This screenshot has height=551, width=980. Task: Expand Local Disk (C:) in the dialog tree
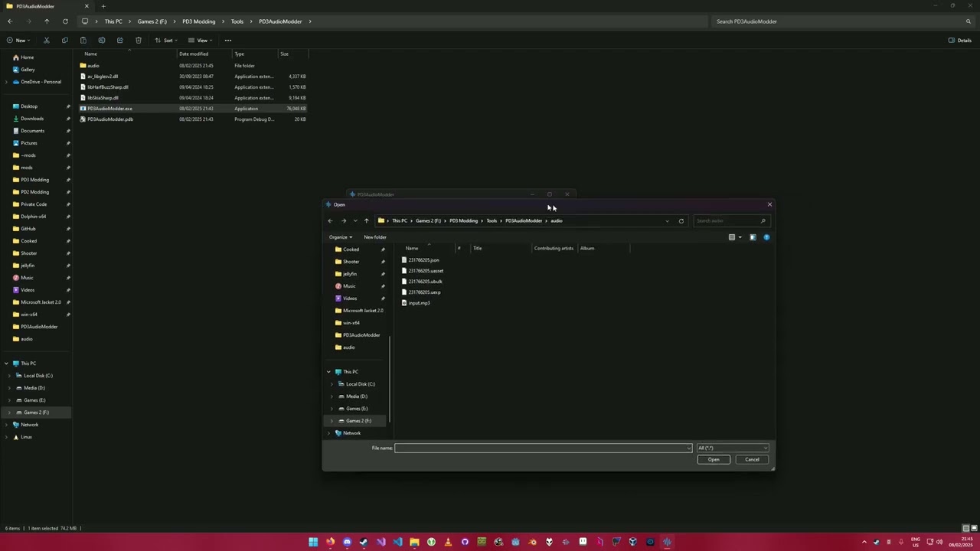(x=332, y=384)
